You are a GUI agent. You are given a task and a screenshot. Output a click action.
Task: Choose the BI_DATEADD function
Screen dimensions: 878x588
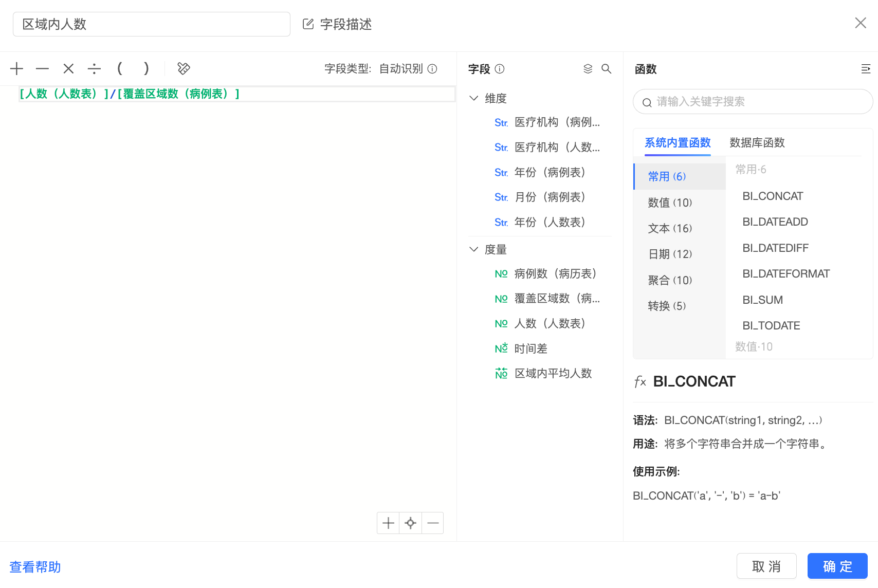(775, 222)
